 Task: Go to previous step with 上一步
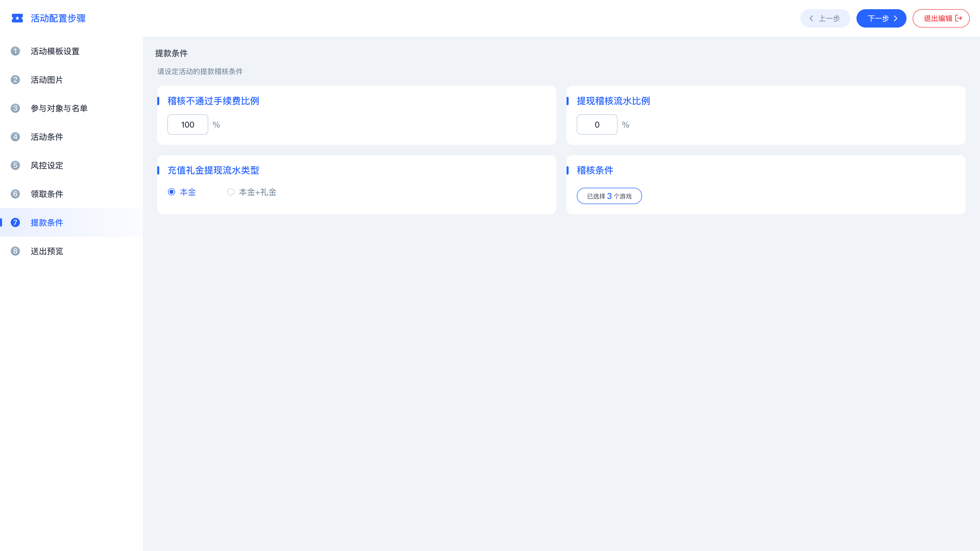[x=825, y=18]
